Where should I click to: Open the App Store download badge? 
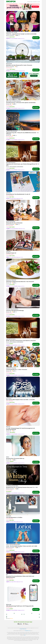(20, 624)
